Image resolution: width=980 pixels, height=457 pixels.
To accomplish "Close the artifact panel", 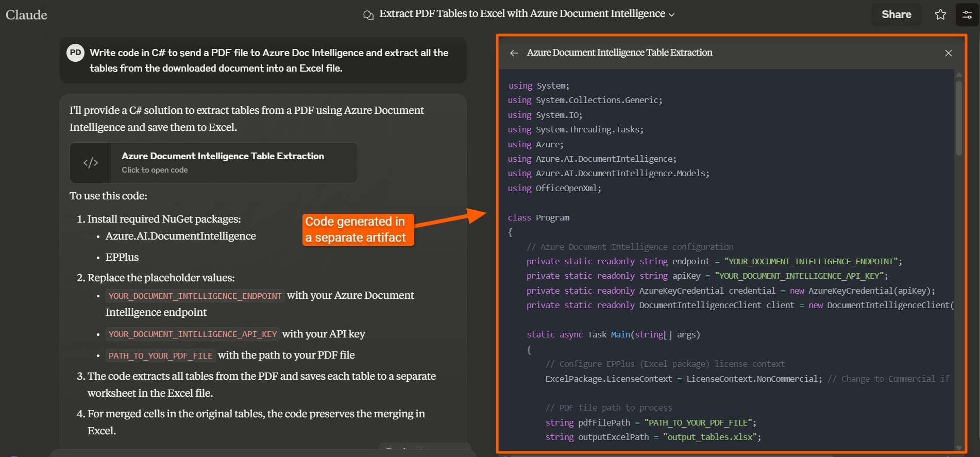I will [x=948, y=53].
